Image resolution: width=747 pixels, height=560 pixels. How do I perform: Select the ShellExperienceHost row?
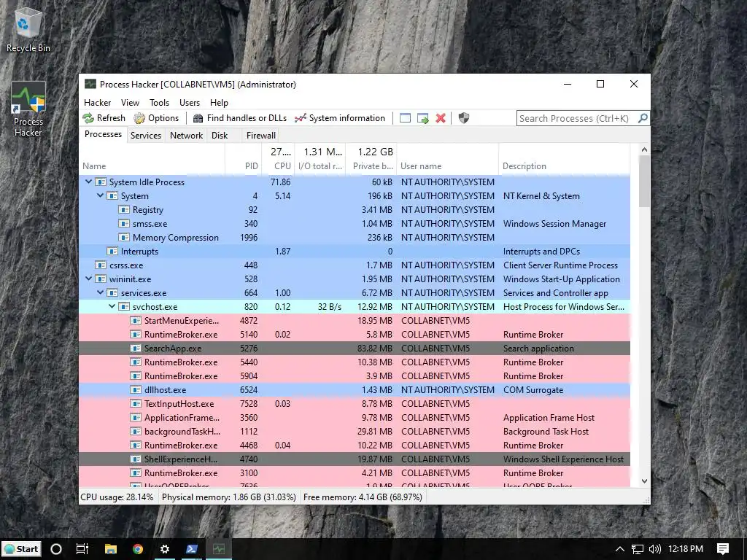click(x=355, y=459)
